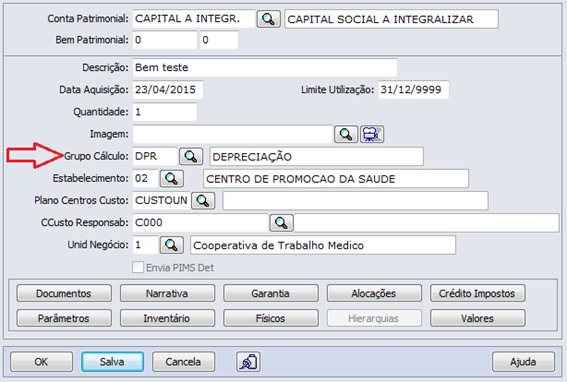Click the icon button beside Cancela
The height and width of the screenshot is (382, 567).
248,361
